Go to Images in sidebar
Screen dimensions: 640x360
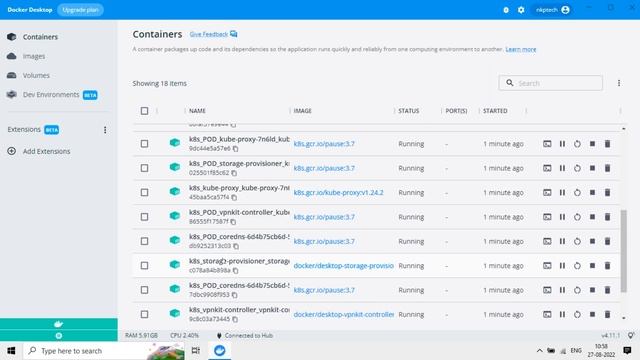(34, 56)
